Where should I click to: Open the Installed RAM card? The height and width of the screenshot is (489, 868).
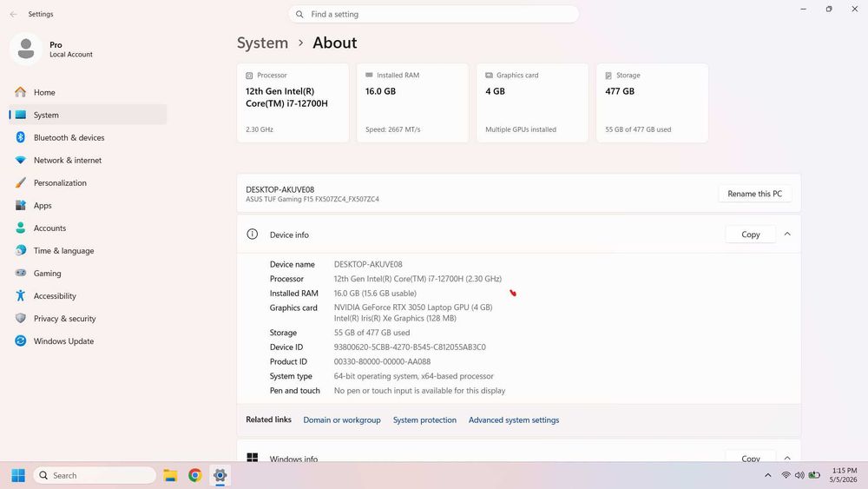point(412,103)
